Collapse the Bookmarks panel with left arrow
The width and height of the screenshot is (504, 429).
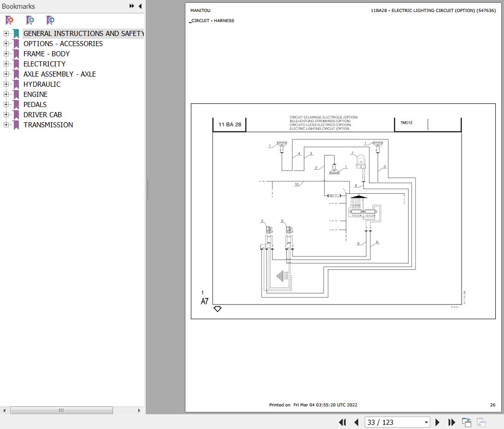140,6
